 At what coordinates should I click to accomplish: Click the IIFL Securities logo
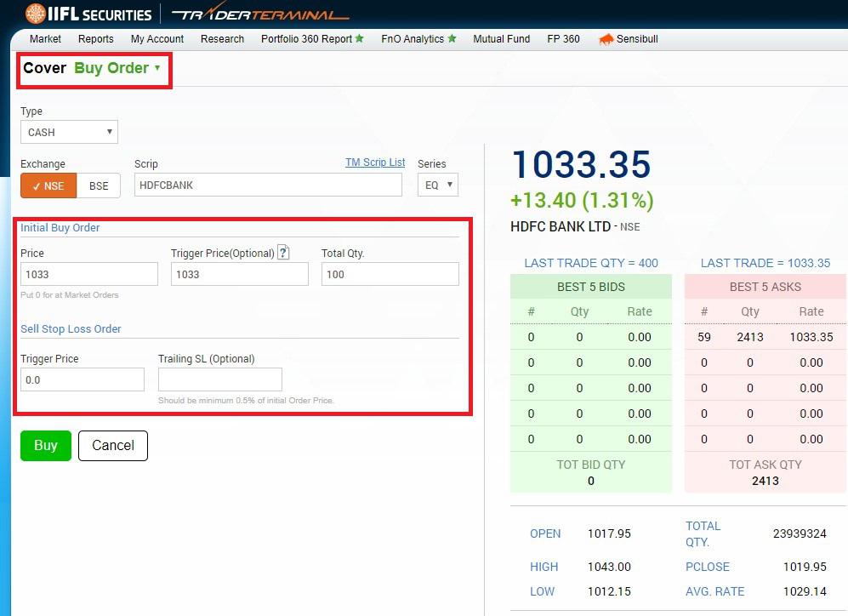88,14
